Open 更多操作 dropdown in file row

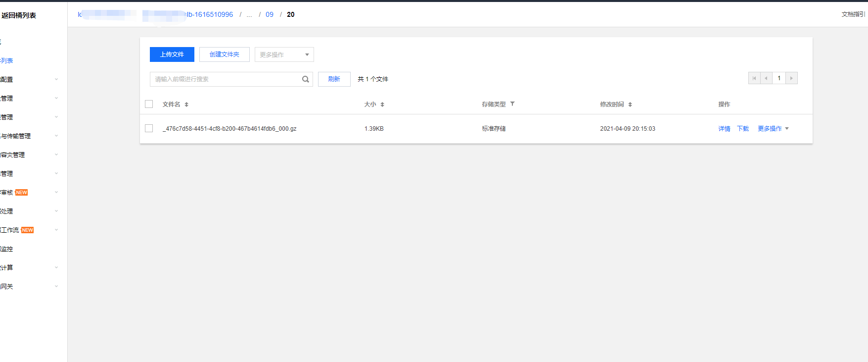click(773, 129)
